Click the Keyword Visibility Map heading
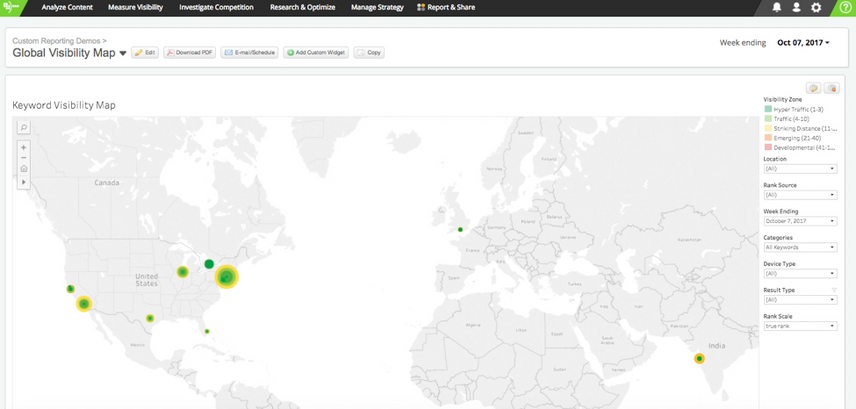The height and width of the screenshot is (409, 856). coord(64,105)
